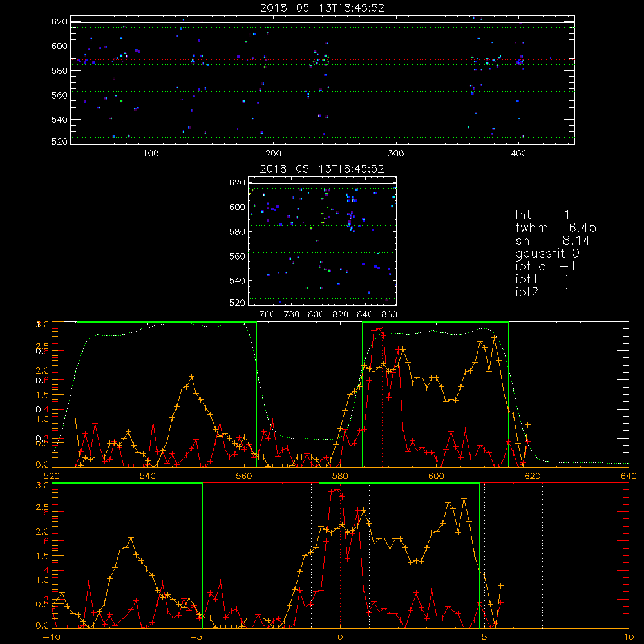
Task: Click x-axis label 5 on bottom plot
Action: 484,637
